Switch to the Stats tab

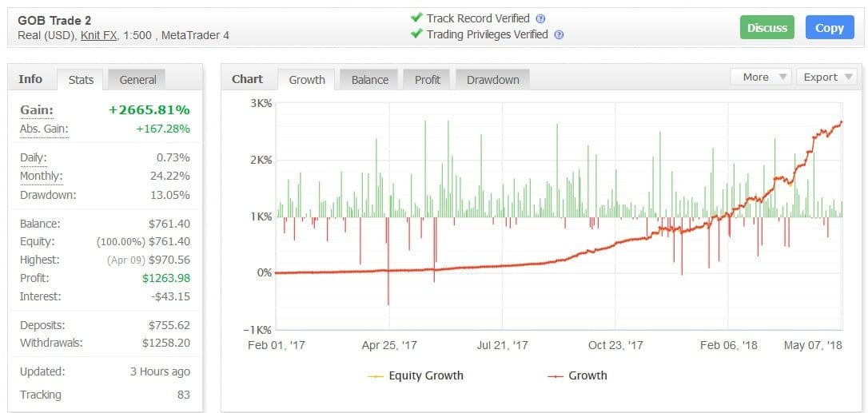point(81,80)
